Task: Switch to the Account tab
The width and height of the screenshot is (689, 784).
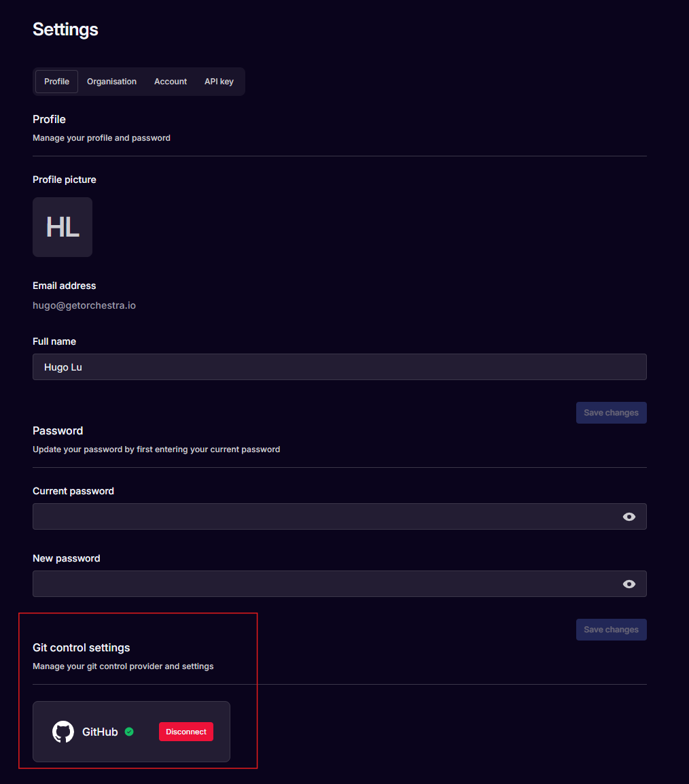Action: coord(170,81)
